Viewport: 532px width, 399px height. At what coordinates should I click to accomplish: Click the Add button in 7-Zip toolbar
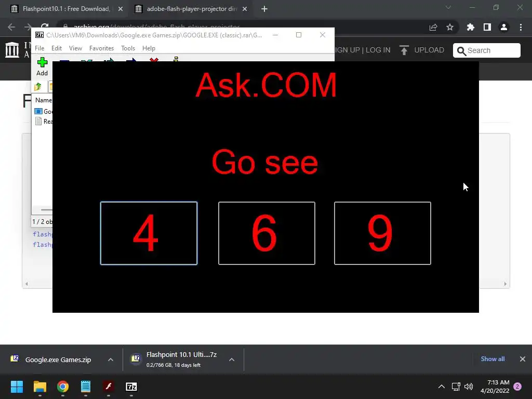coord(42,67)
